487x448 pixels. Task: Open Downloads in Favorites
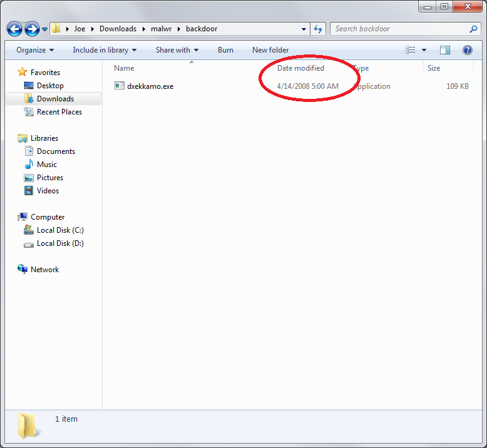[55, 99]
